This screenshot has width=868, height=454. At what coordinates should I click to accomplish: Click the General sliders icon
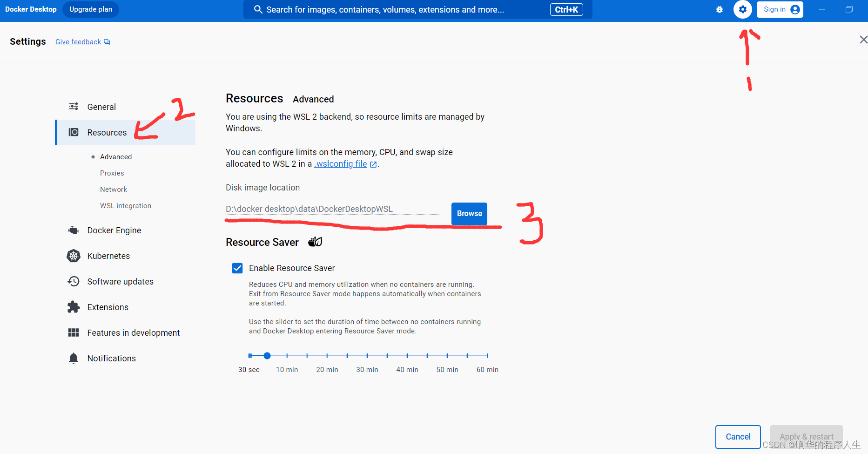click(x=74, y=107)
